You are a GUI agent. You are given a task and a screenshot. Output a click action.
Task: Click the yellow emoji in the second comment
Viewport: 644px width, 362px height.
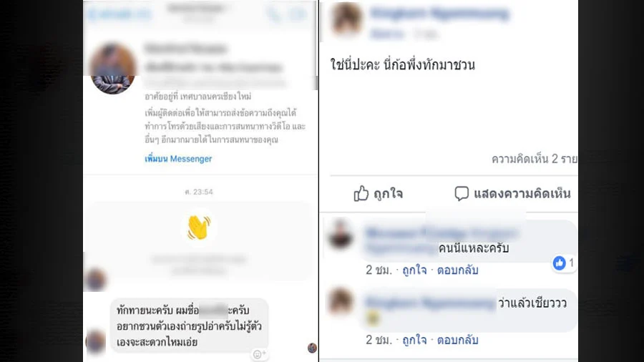coord(373,318)
